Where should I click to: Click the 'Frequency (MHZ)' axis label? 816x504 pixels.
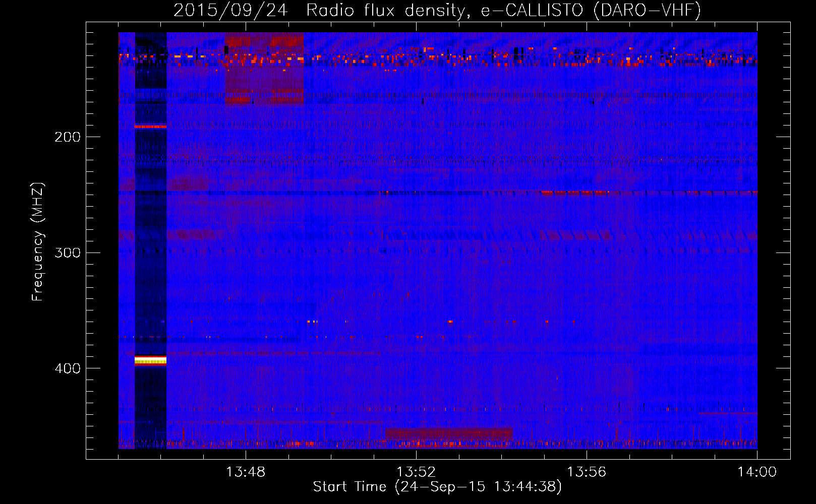point(38,242)
